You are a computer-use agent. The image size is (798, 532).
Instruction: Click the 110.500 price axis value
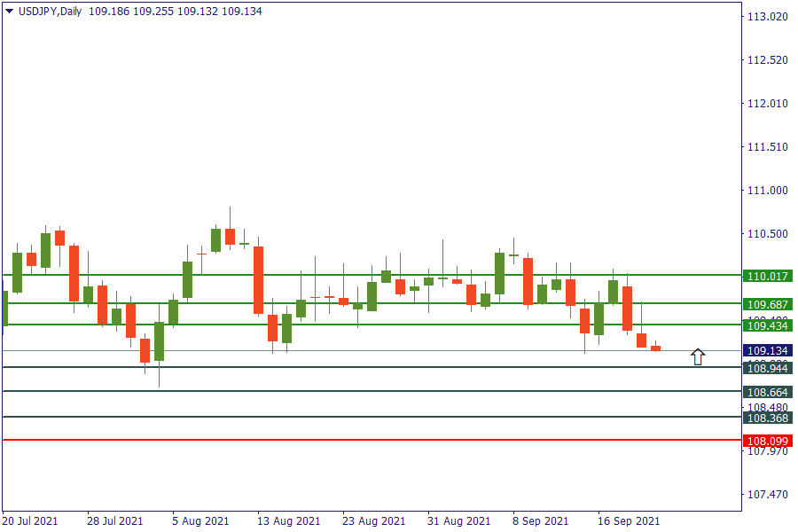(768, 234)
